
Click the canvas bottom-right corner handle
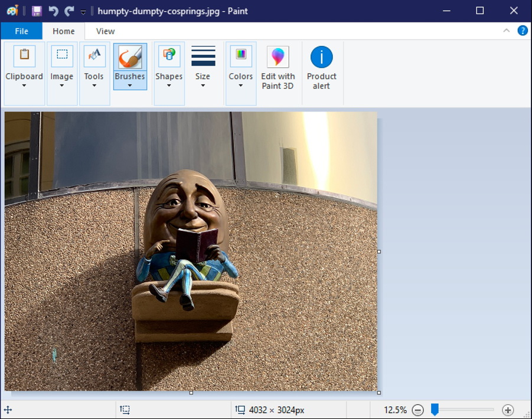pyautogui.click(x=379, y=392)
